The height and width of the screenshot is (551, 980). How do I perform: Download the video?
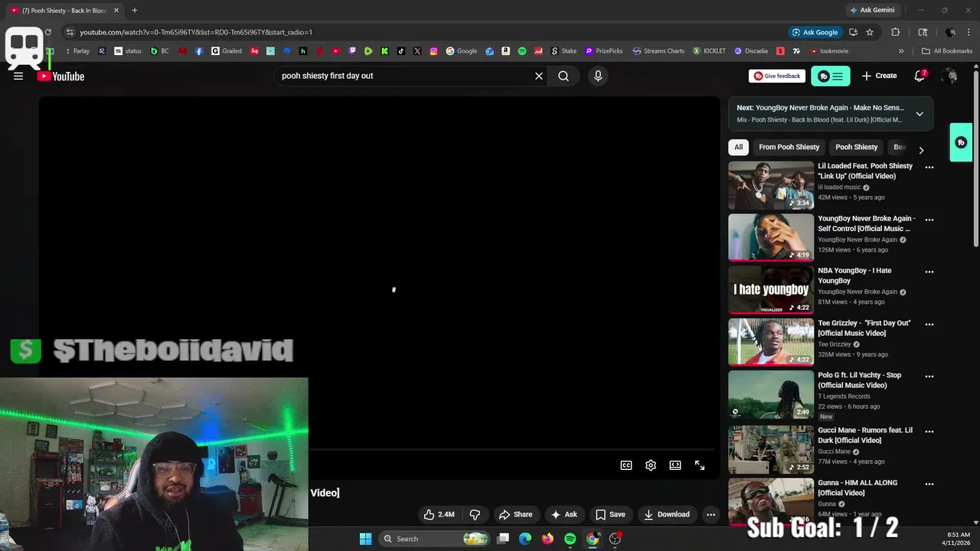pos(667,514)
